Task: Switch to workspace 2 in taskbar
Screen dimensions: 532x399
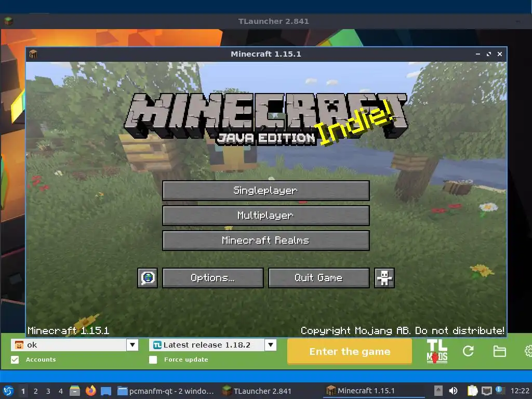Action: click(x=36, y=391)
